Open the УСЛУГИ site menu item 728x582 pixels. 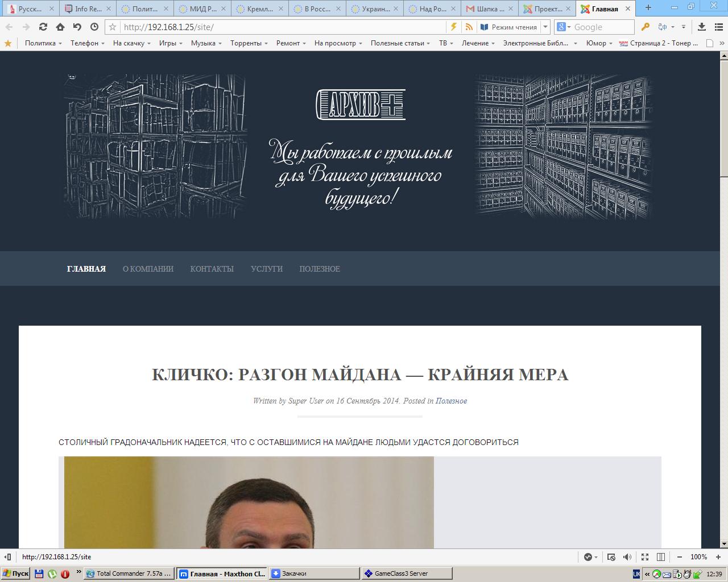[266, 269]
